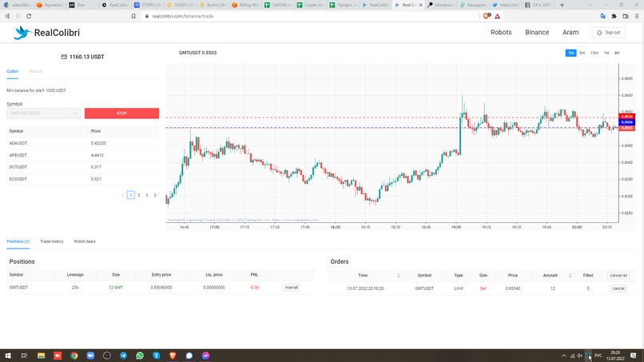Reload the page with the browser refresh icon

[29, 16]
